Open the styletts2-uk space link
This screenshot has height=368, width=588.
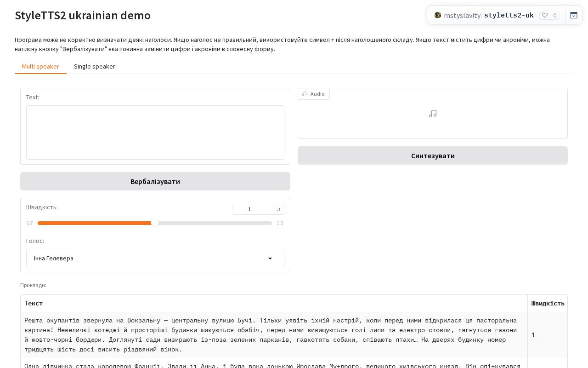509,15
